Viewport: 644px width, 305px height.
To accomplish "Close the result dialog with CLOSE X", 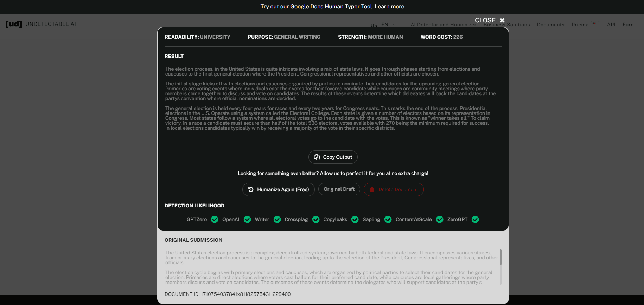I will [490, 20].
